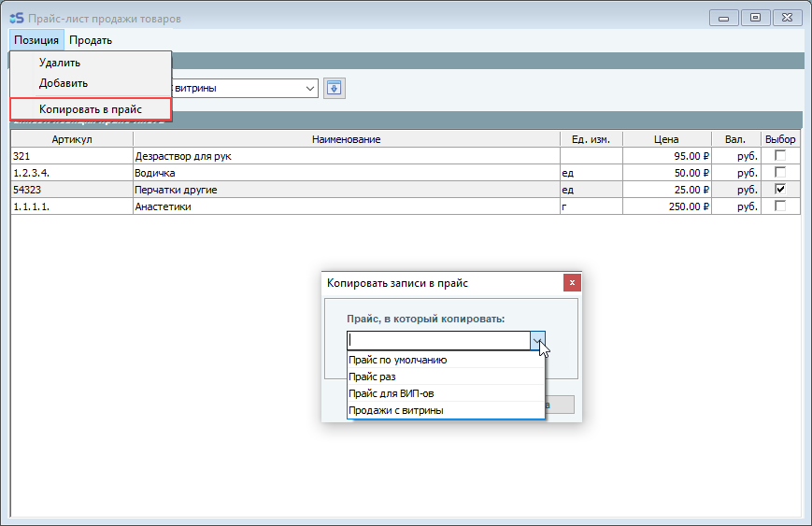Select Продажи с витрины in dropdown list
The width and height of the screenshot is (812, 526).
pyautogui.click(x=395, y=410)
